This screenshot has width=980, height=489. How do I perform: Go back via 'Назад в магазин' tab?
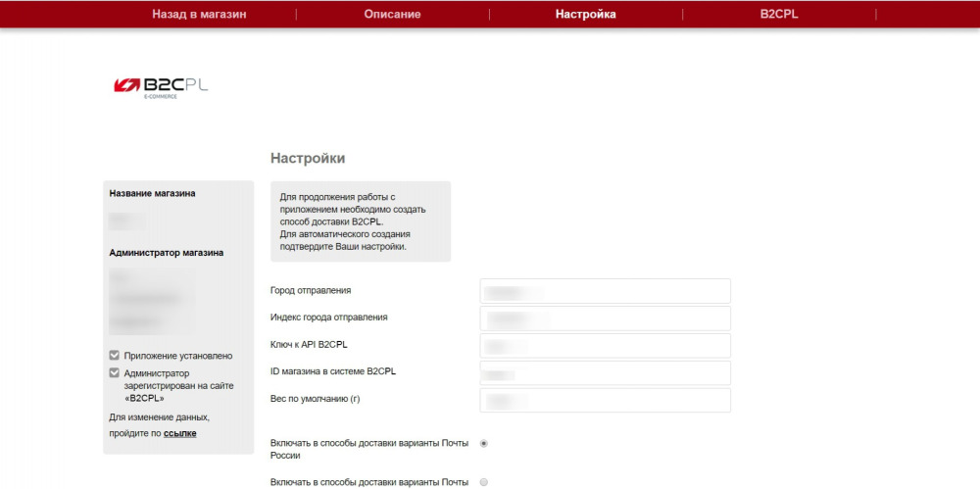(x=199, y=15)
